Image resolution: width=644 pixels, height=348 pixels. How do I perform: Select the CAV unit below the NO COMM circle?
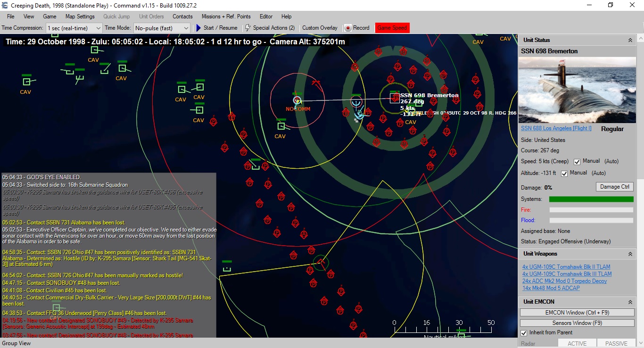(281, 126)
